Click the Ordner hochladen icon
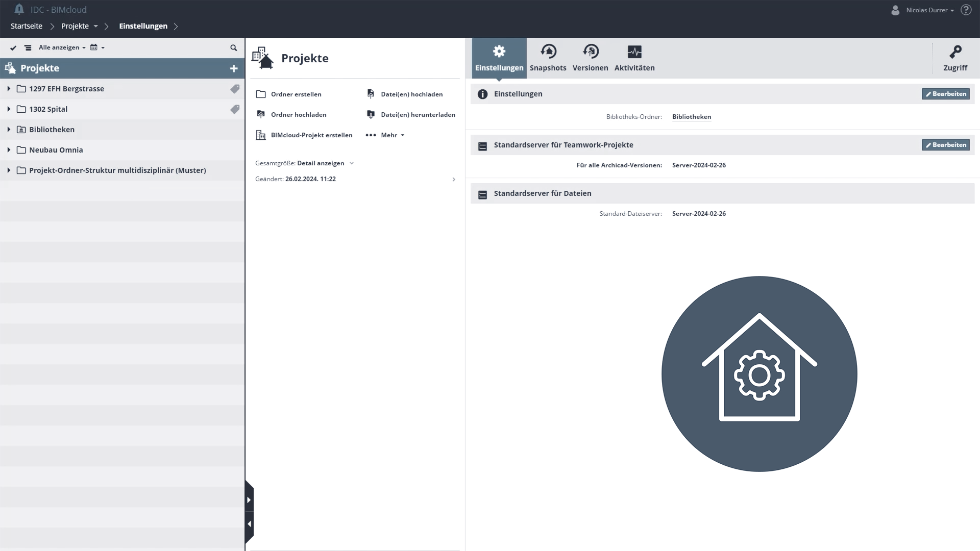The width and height of the screenshot is (980, 551). 261,115
